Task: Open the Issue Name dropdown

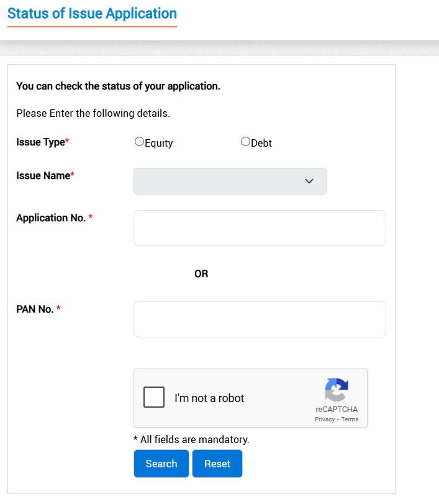Action: [230, 181]
